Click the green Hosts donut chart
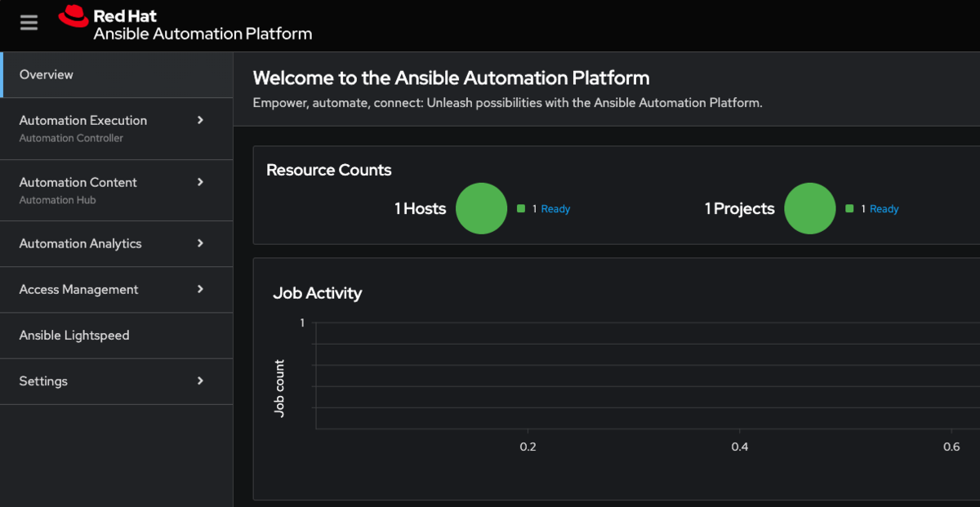Image resolution: width=980 pixels, height=507 pixels. [481, 208]
